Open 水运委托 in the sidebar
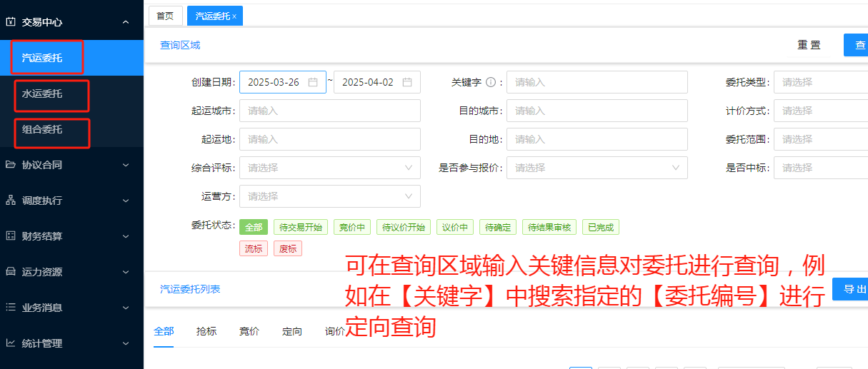The height and width of the screenshot is (369, 868). pos(71,93)
